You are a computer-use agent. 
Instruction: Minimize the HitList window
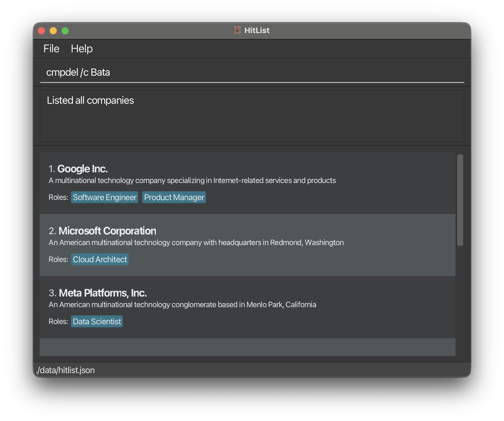(53, 31)
